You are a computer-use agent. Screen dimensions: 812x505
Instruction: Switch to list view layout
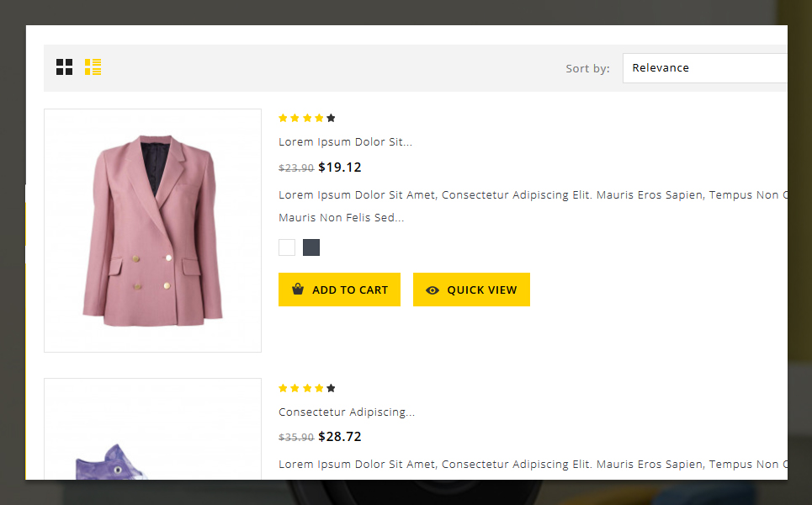(93, 66)
